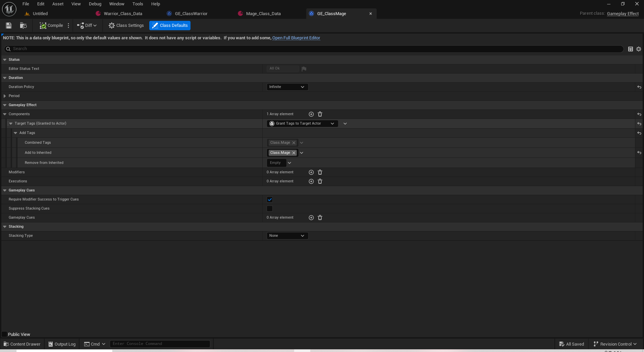Open the Output Log panel

point(62,344)
